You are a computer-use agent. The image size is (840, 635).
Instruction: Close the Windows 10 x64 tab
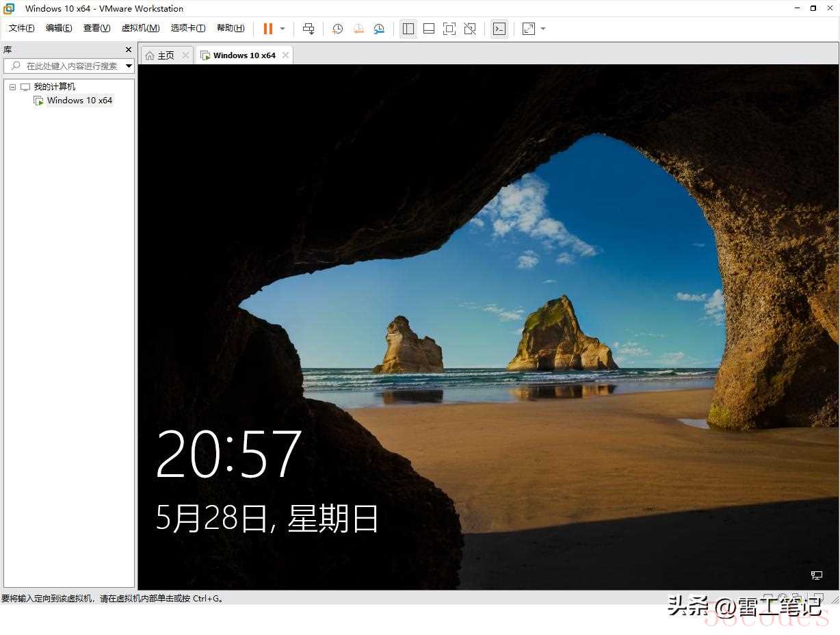pyautogui.click(x=286, y=55)
